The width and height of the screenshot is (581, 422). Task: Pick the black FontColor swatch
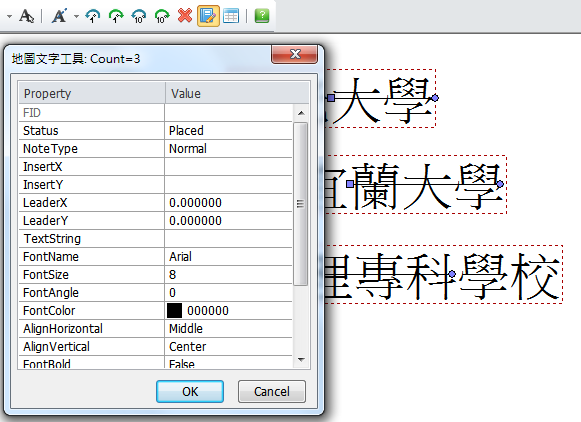[x=175, y=310]
